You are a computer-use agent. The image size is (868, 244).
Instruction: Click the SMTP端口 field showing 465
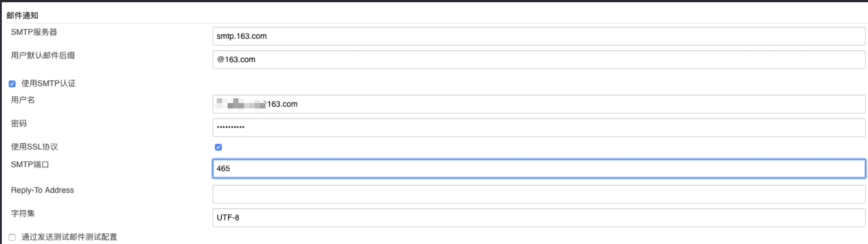[539, 169]
